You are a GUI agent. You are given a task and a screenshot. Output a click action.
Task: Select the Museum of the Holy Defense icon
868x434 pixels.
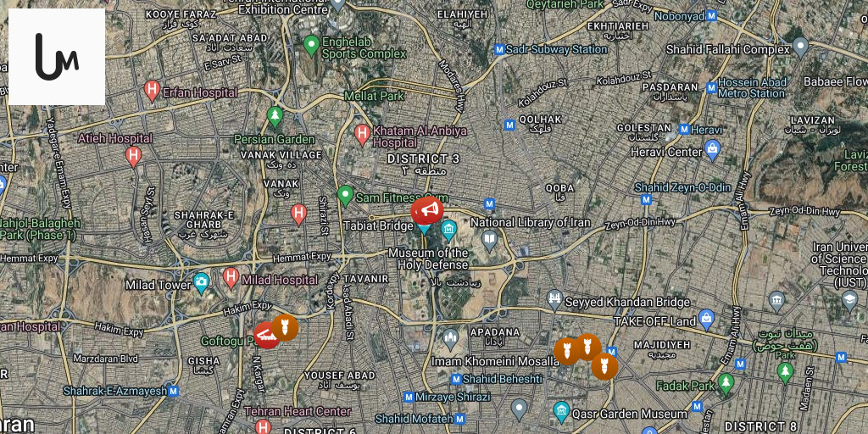pos(449,229)
